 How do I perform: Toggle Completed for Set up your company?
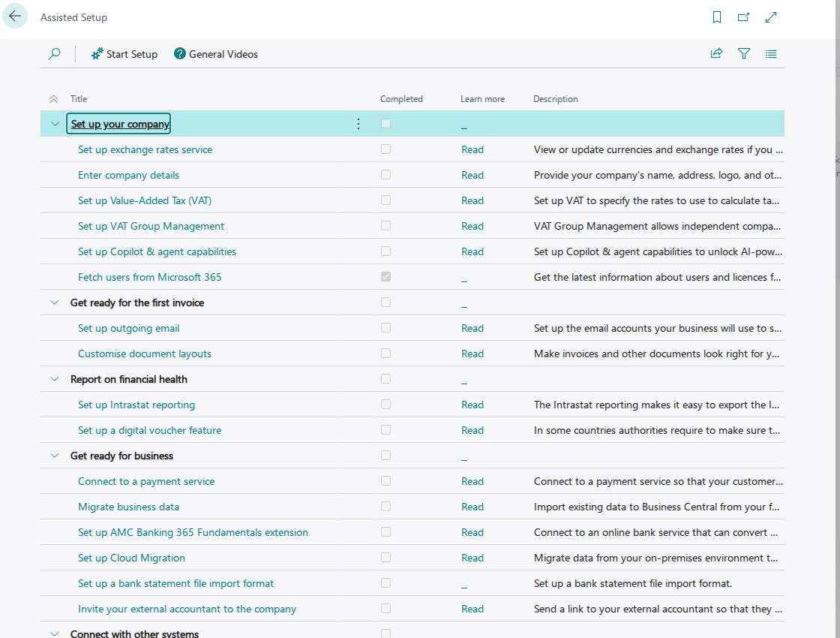pyautogui.click(x=385, y=123)
